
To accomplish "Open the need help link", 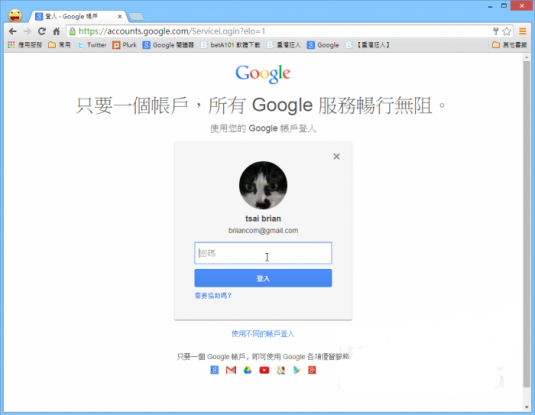I will point(213,296).
